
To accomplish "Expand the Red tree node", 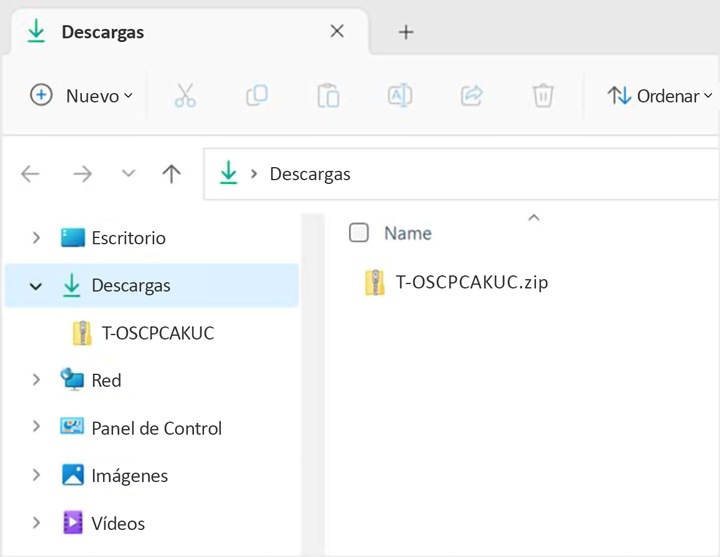I will (x=36, y=380).
